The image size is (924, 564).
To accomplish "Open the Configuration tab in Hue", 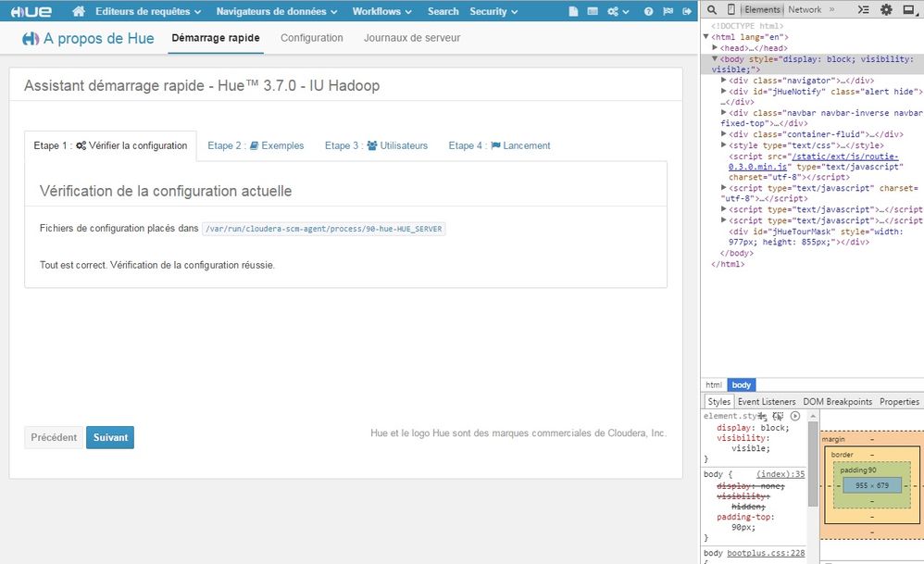I will pos(311,38).
